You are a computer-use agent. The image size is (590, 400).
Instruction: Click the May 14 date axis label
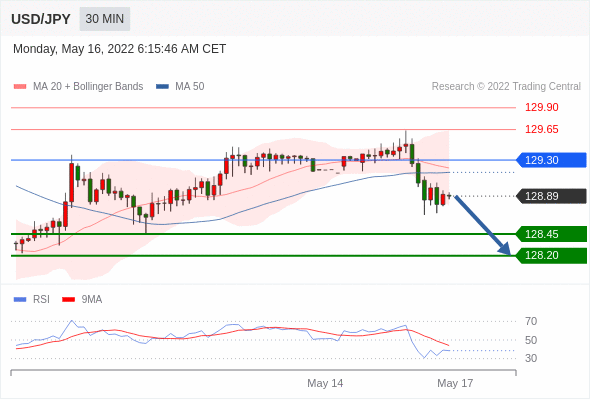[325, 383]
